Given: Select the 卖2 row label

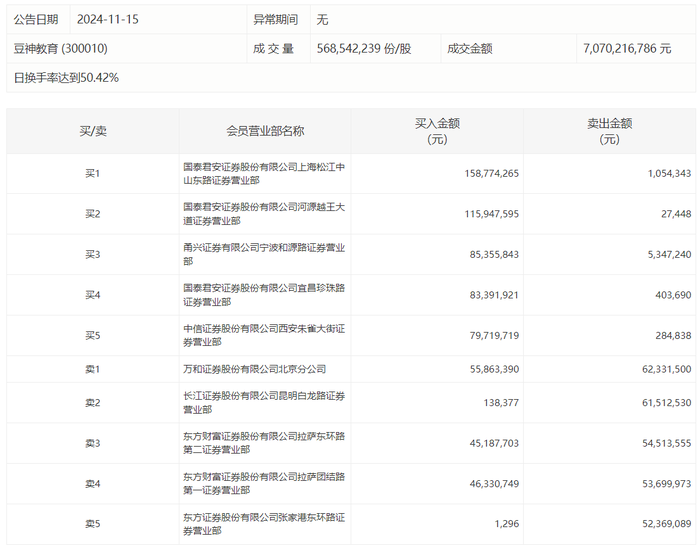Looking at the screenshot, I should click(x=93, y=403).
